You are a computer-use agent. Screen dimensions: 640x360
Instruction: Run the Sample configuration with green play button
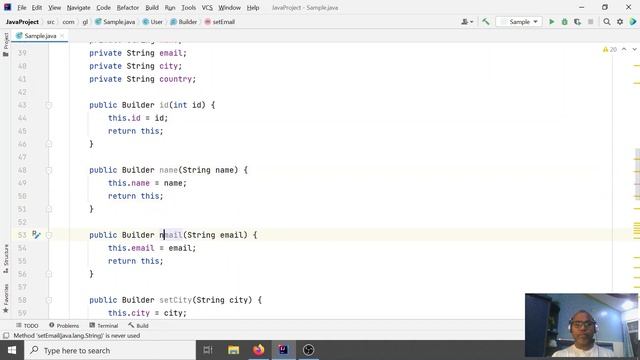click(551, 22)
